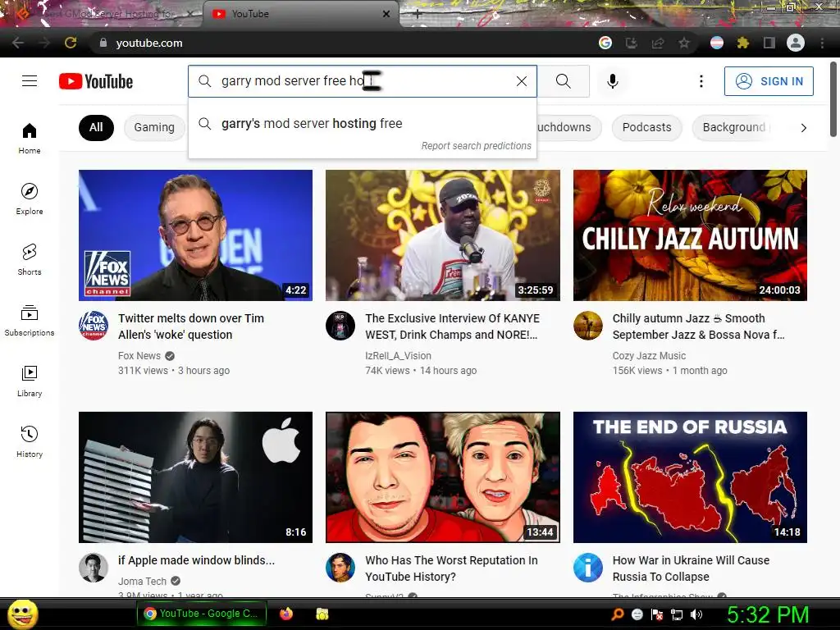
Task: Bookmark this page with the star icon
Action: tap(684, 43)
